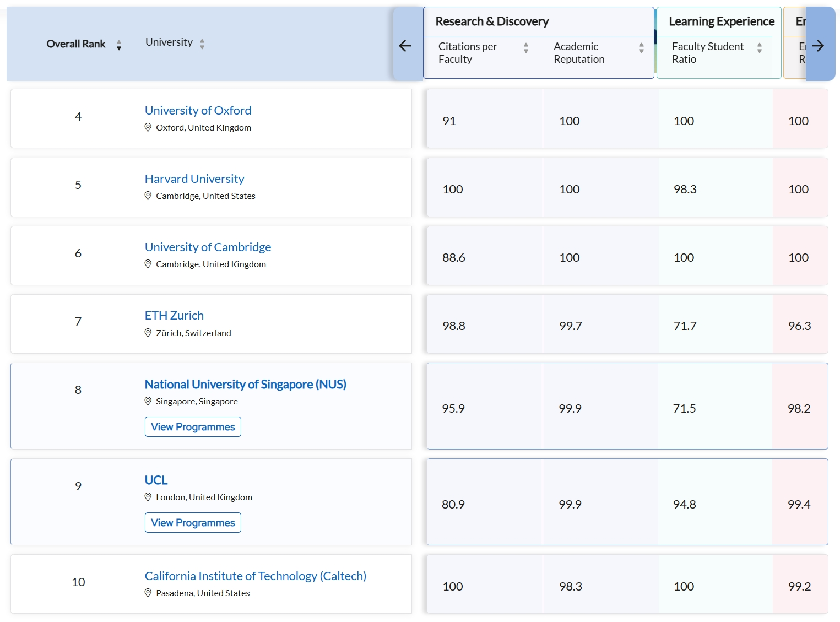Click location pin for Pasadena, United States
The width and height of the screenshot is (840, 622).
(148, 593)
